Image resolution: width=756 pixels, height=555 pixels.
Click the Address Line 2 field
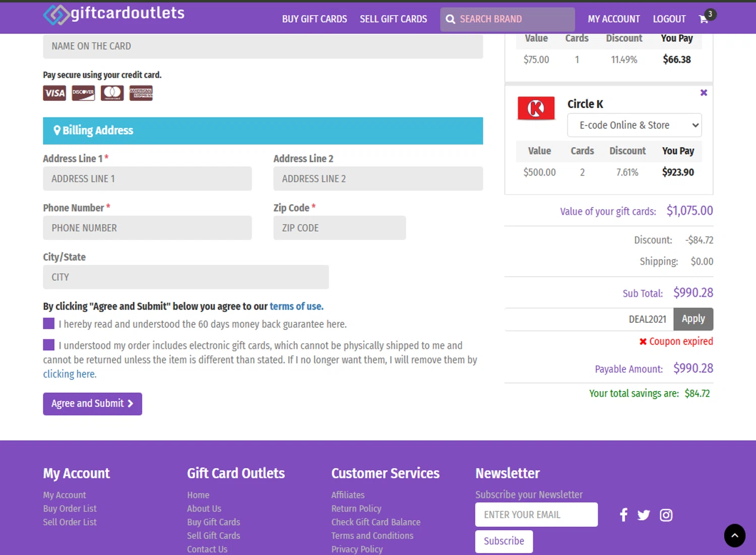(x=378, y=178)
